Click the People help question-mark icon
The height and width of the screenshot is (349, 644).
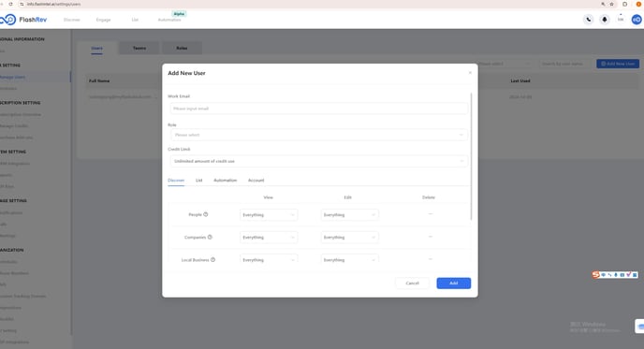206,214
